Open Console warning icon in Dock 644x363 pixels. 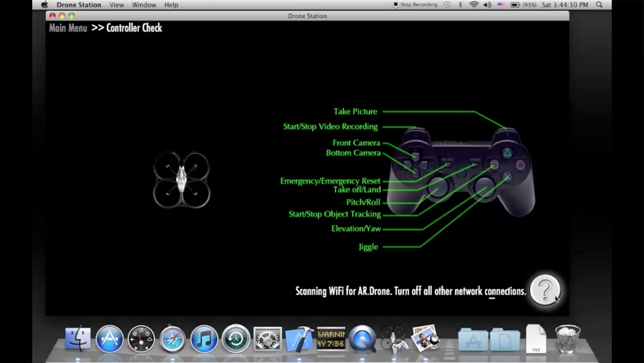[x=331, y=338]
